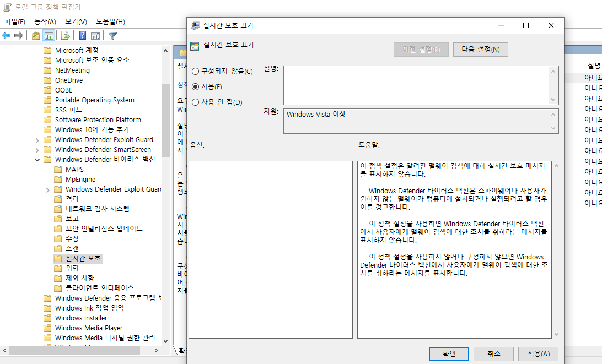602x364 pixels.
Task: Select the 구성되지 않음(C) radio button
Action: (195, 72)
